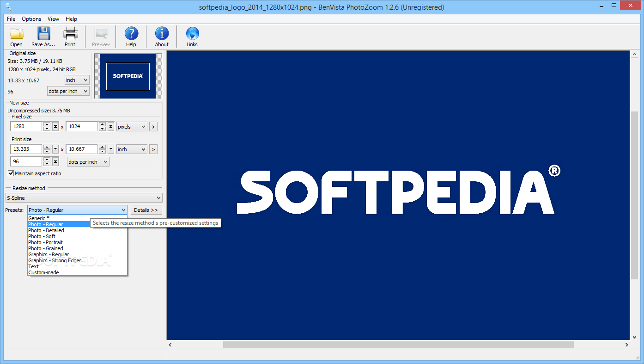The image size is (644, 364).
Task: Choose the Text preset
Action: click(77, 266)
